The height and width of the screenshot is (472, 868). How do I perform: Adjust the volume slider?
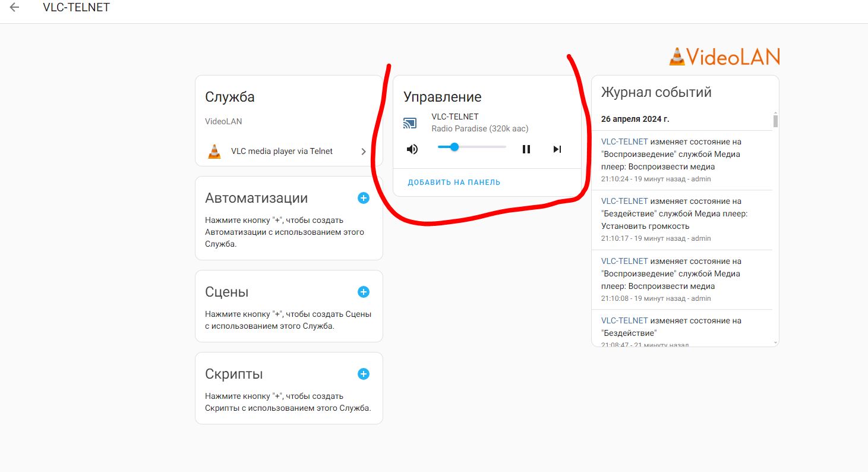472,147
